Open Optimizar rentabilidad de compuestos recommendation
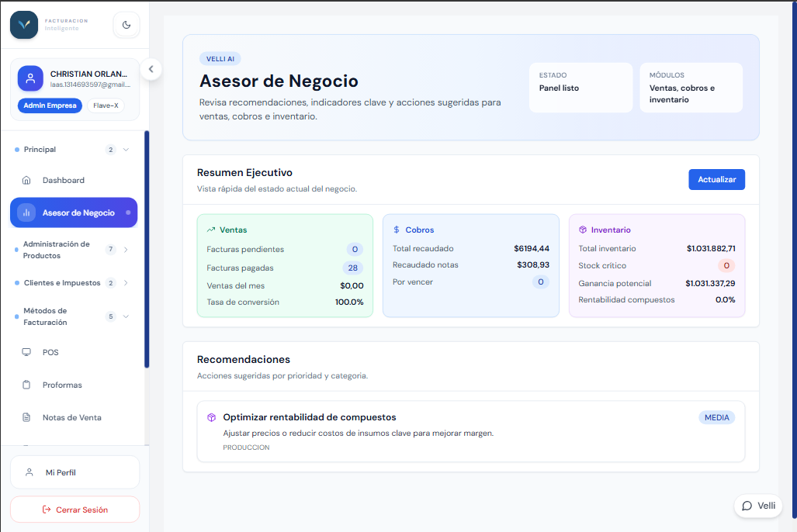This screenshot has height=532, width=797. [471, 431]
